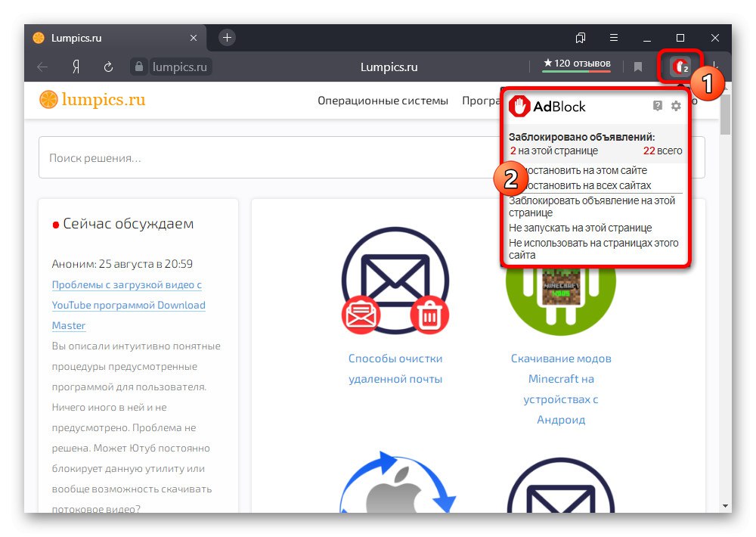The image size is (756, 537).
Task: Click 'Сейчас обсуждаем' heading
Action: click(129, 223)
